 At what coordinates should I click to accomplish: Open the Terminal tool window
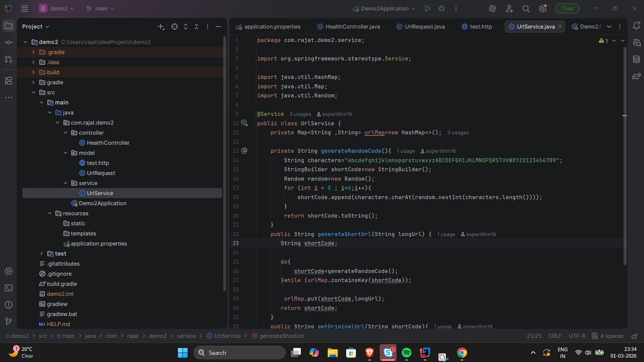click(8, 288)
